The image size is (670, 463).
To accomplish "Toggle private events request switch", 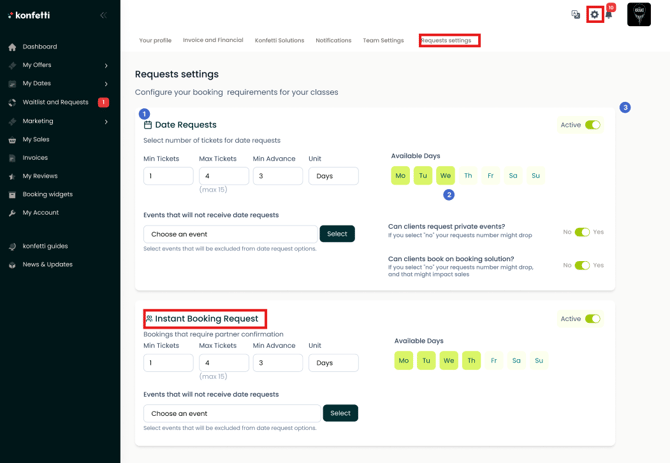I will [x=582, y=232].
